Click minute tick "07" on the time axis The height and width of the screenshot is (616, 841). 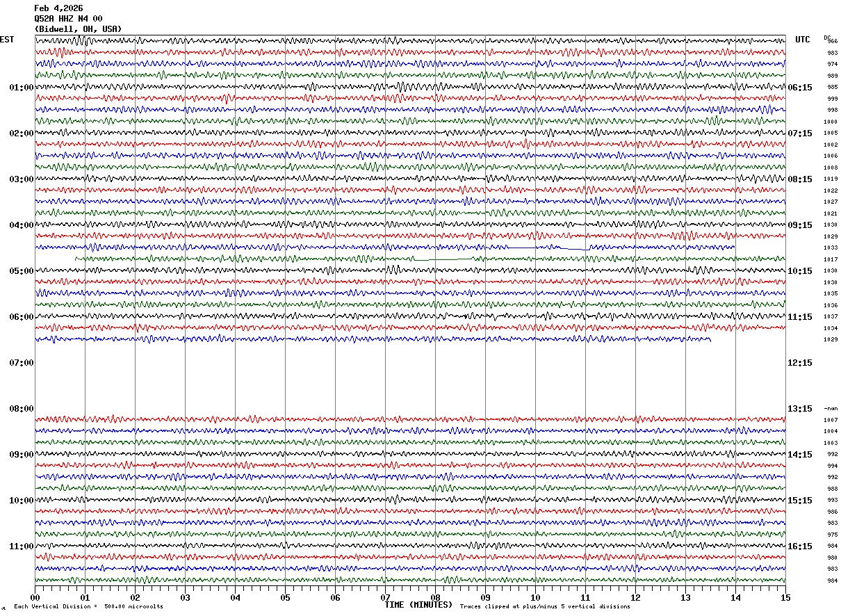(385, 597)
